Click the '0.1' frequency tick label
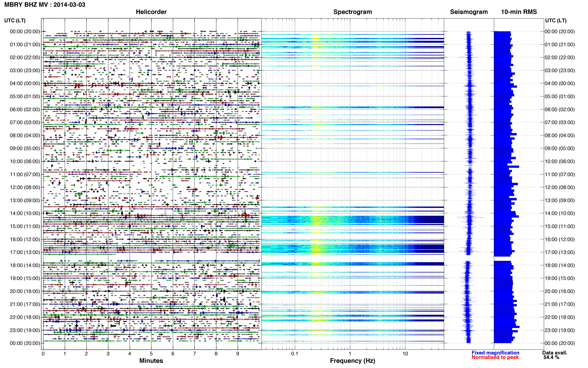Screen dimensions: 588x368 coord(295,354)
